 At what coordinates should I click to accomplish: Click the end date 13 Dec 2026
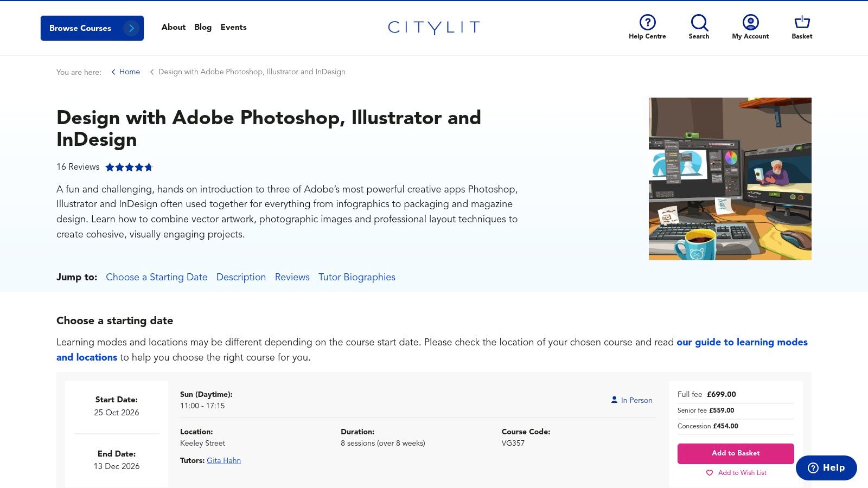point(117,466)
